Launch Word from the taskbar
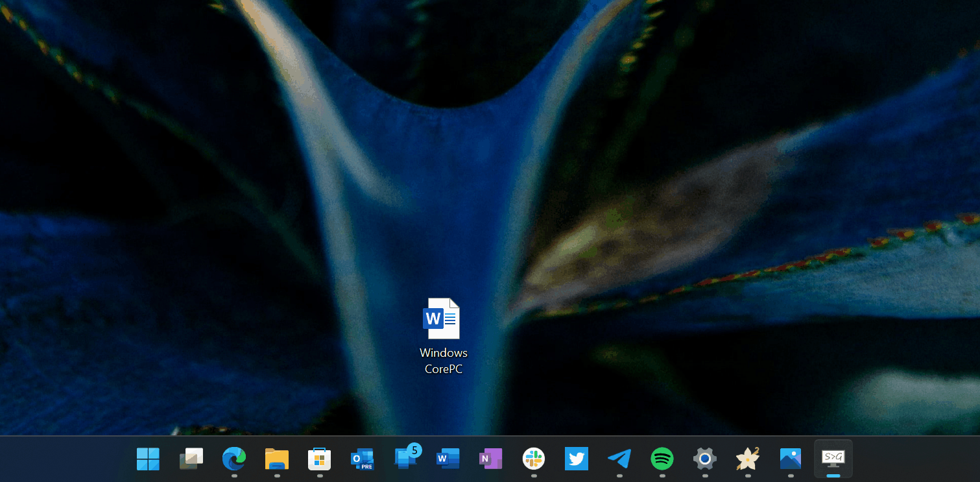Viewport: 980px width, 482px height. 448,459
